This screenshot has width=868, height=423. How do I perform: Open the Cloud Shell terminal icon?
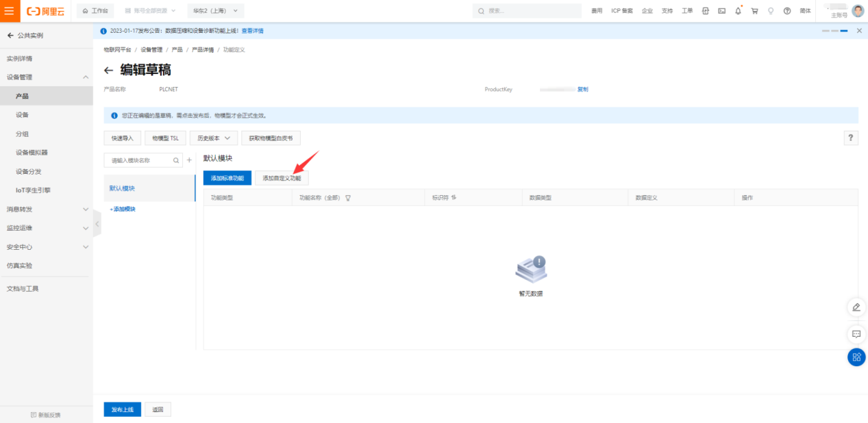pyautogui.click(x=721, y=11)
